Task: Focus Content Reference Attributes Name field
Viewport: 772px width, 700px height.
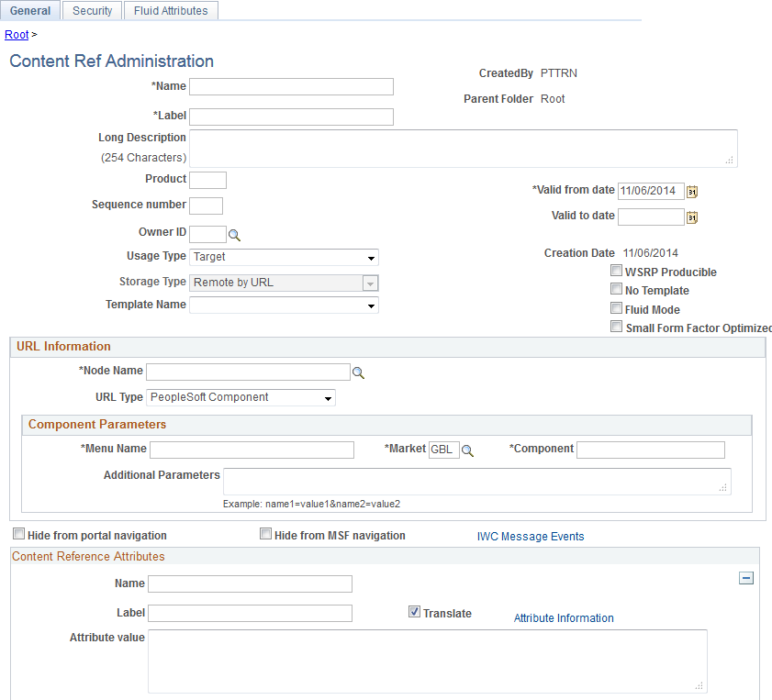Action: pyautogui.click(x=250, y=583)
